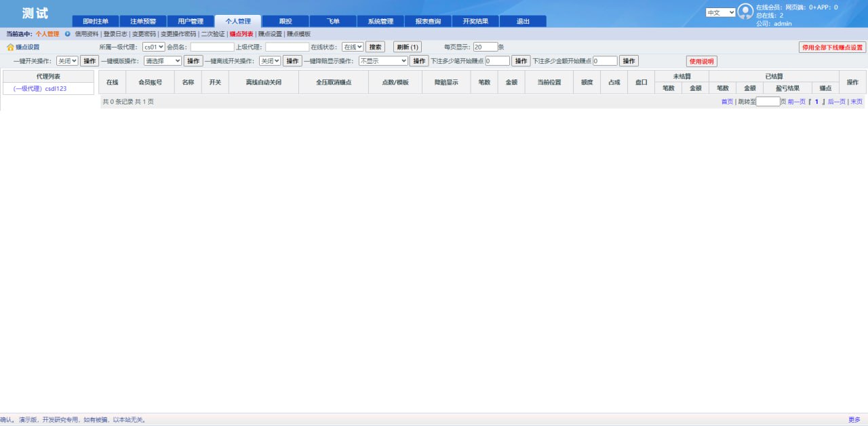Open the 赚点模板 submenu link

[x=298, y=33]
